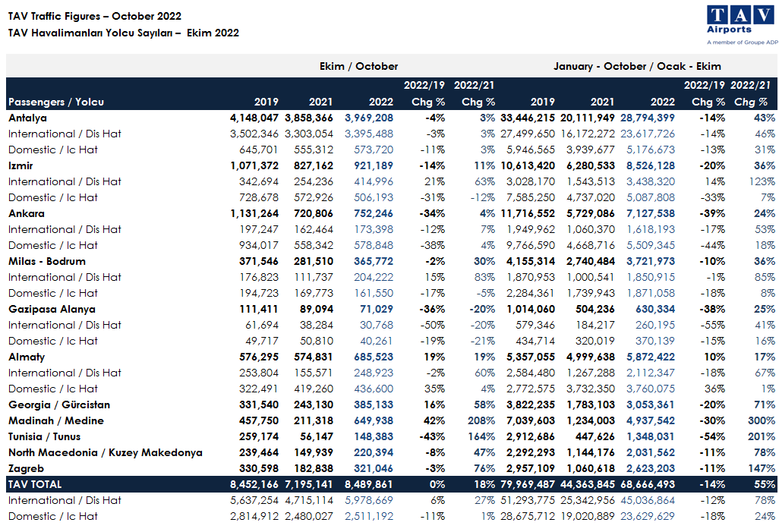
Task: Select the 'Gazipasa Alanya' row label
Action: [x=52, y=309]
